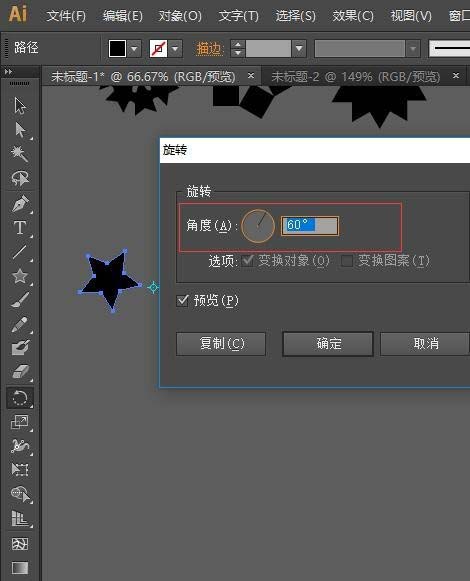Toggle the 变换图案(T) checkbox

(347, 260)
